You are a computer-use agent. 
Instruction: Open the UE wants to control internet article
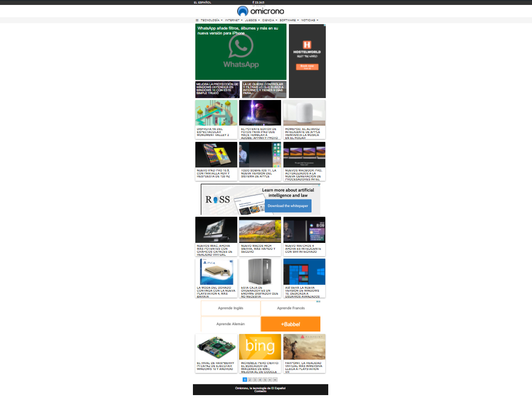tap(264, 90)
